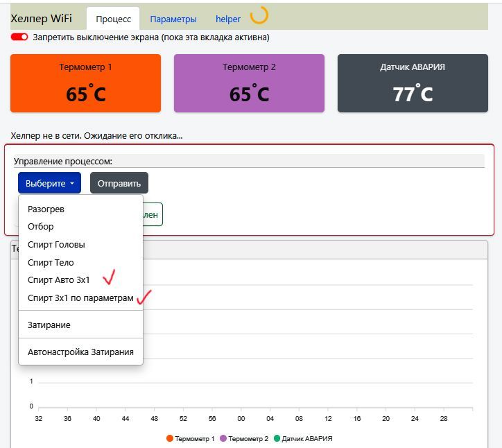The height and width of the screenshot is (448, 502).
Task: Click the partially hidden green outlined button
Action: pyautogui.click(x=153, y=214)
